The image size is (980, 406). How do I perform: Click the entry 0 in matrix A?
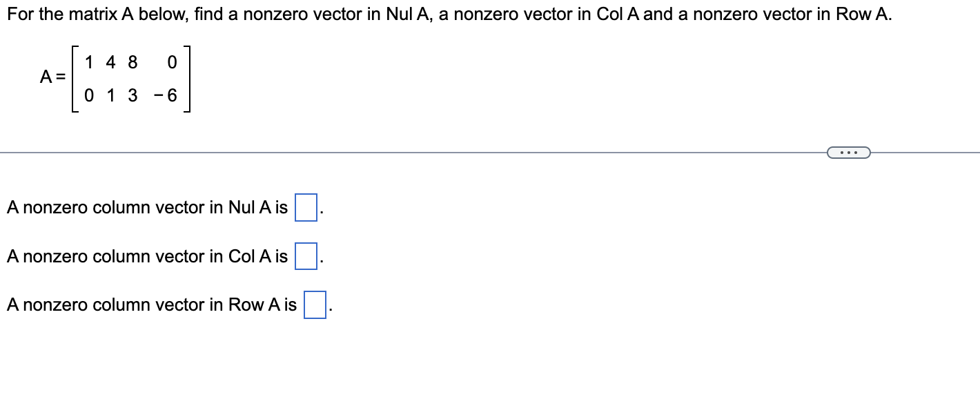click(171, 62)
